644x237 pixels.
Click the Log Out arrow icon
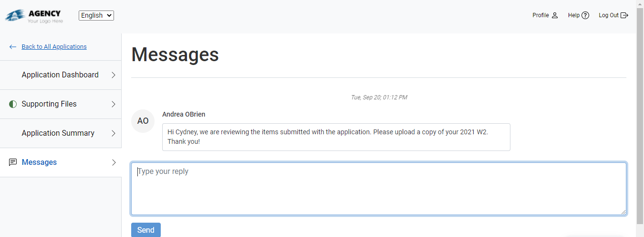coord(624,15)
